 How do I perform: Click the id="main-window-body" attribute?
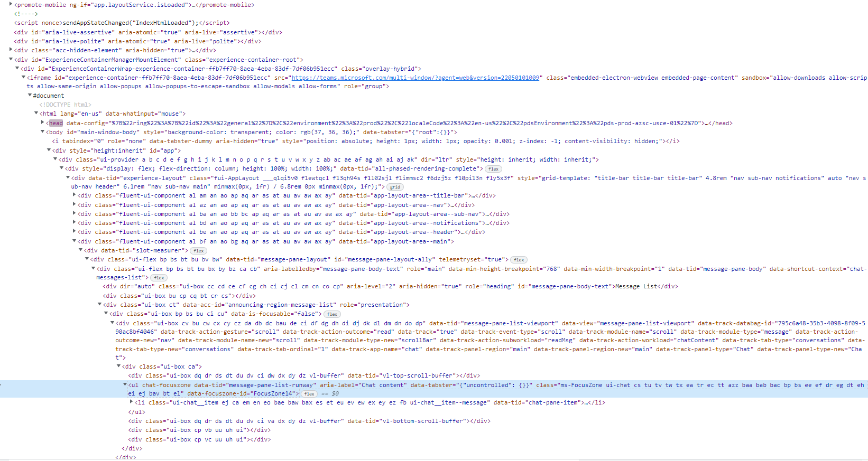click(103, 132)
